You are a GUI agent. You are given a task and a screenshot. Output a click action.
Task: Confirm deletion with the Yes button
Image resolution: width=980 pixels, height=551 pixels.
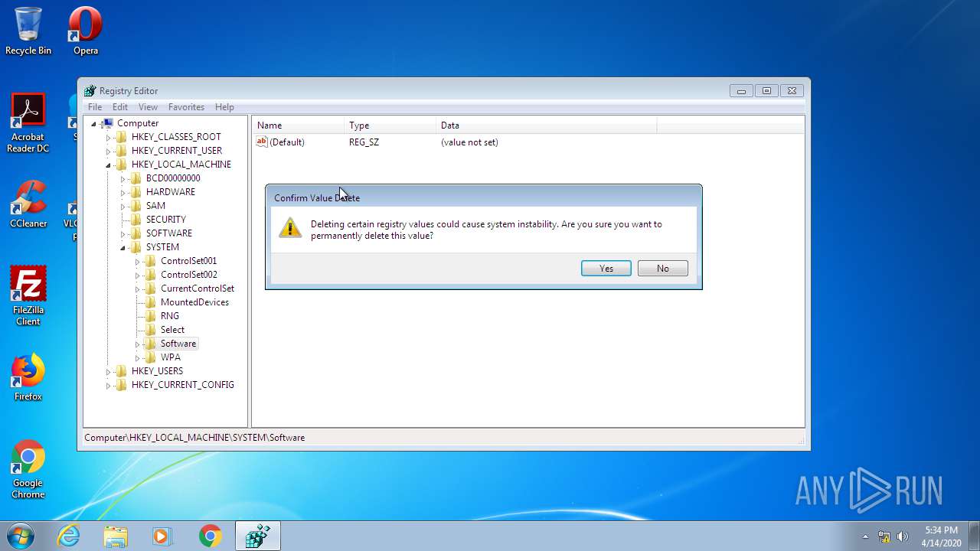[606, 269]
